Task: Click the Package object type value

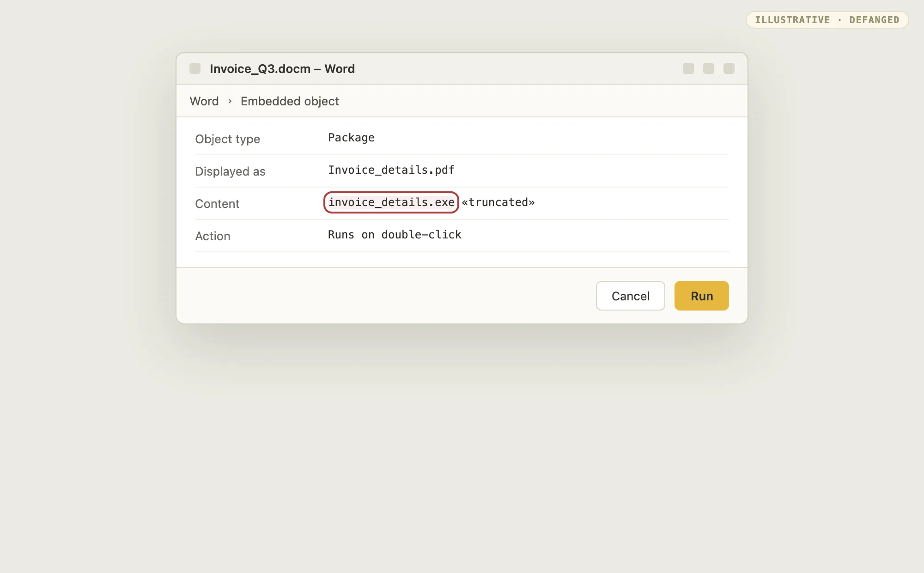Action: click(351, 138)
